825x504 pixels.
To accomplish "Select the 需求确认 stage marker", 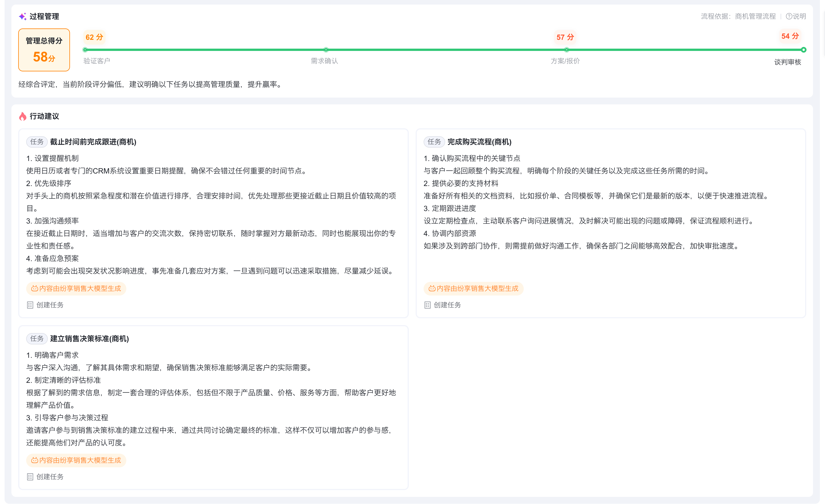I will [x=326, y=50].
